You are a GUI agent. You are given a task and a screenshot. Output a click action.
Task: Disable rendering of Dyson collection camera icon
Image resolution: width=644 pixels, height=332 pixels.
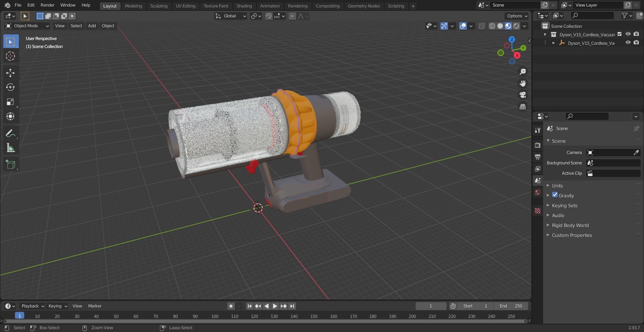[x=636, y=34]
